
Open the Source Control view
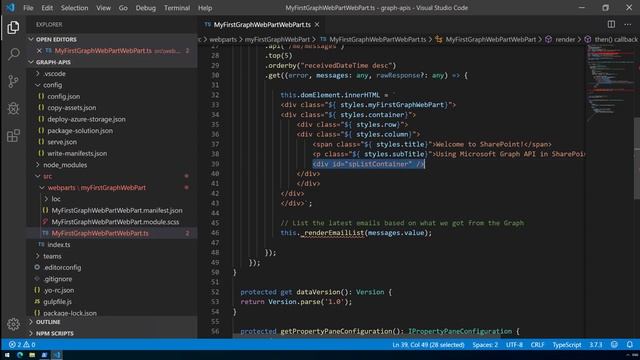pyautogui.click(x=13, y=81)
